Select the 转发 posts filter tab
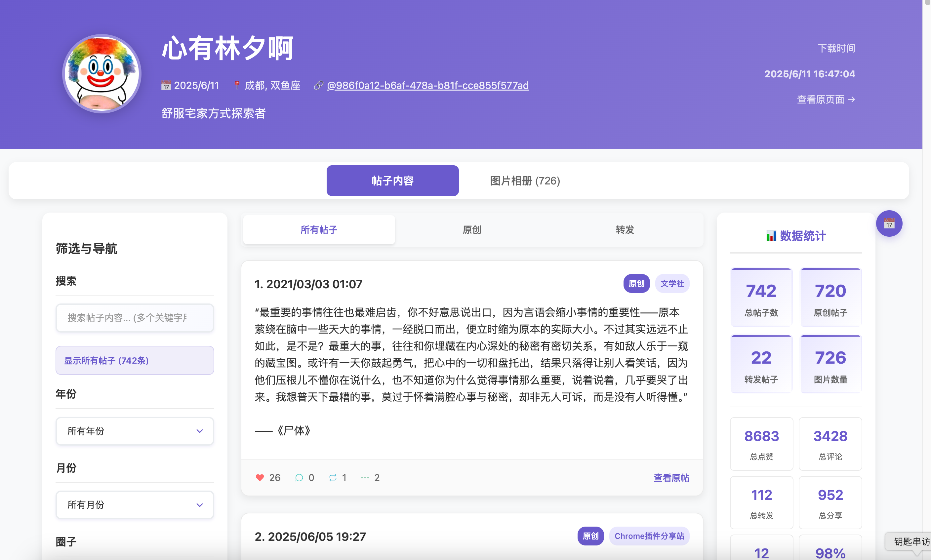931x560 pixels. click(x=625, y=229)
